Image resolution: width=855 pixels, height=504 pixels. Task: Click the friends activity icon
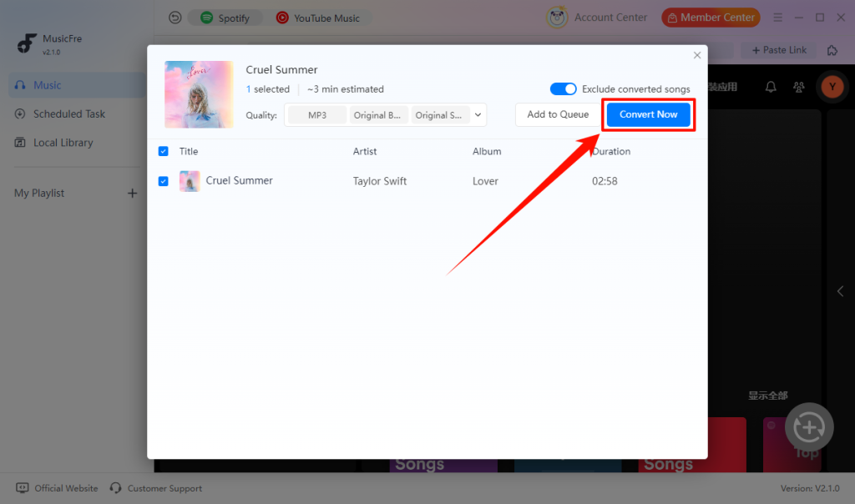coord(799,87)
